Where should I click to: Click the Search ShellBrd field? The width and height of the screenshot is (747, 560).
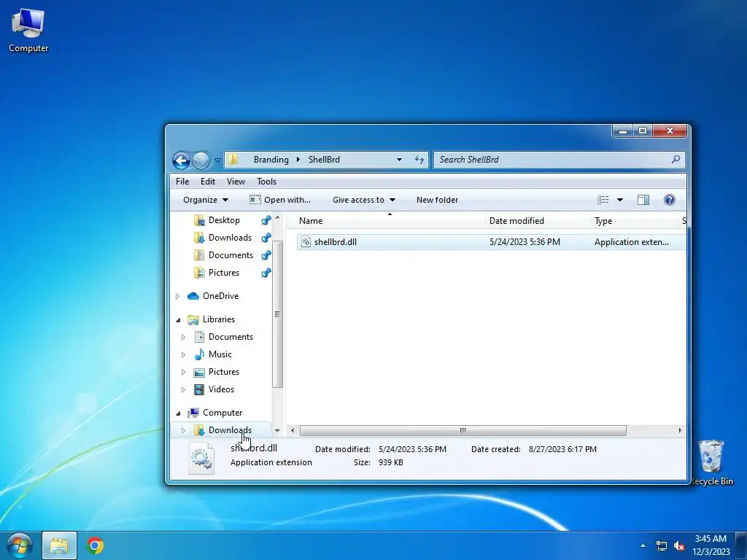click(560, 160)
